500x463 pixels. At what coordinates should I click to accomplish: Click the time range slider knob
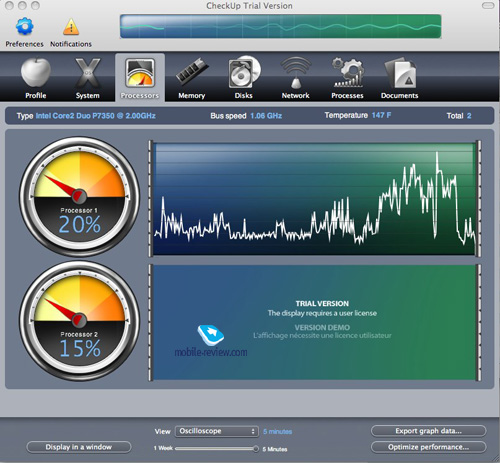(x=256, y=449)
